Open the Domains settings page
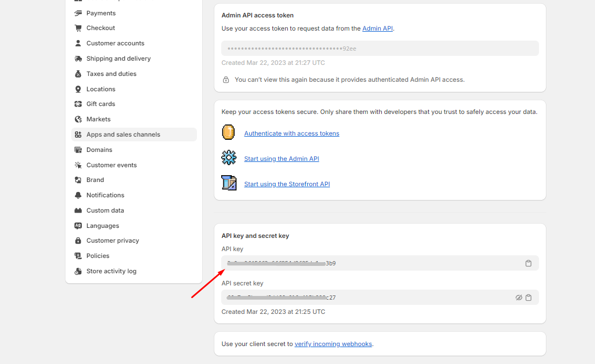The height and width of the screenshot is (364, 595). (99, 150)
